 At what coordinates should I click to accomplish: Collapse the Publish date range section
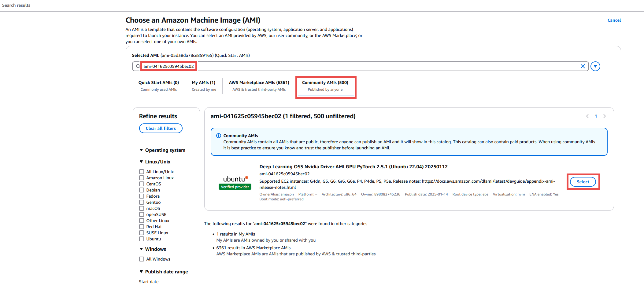click(141, 272)
